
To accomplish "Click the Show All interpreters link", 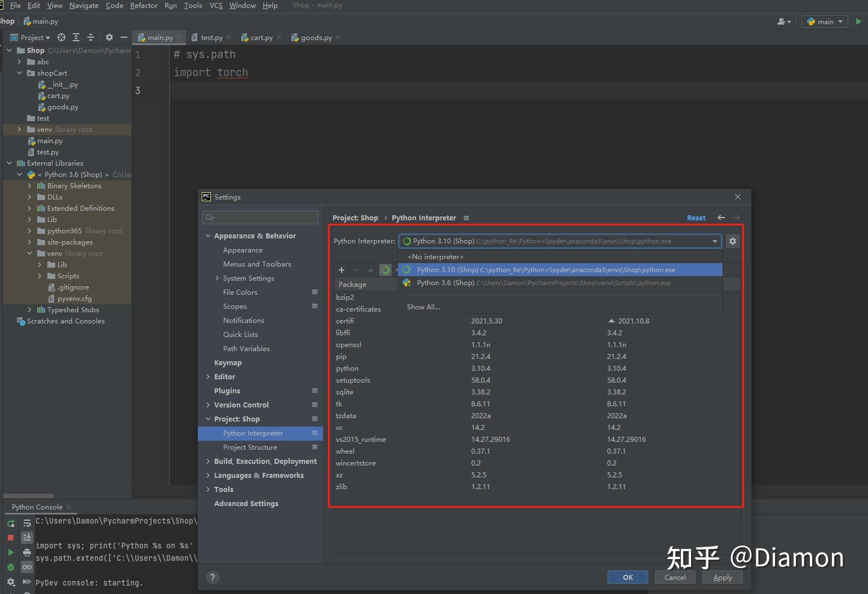I will (x=423, y=307).
